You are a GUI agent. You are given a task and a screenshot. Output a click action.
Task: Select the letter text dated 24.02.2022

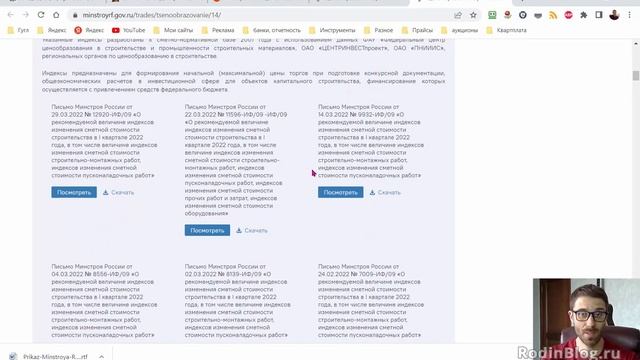click(x=371, y=300)
